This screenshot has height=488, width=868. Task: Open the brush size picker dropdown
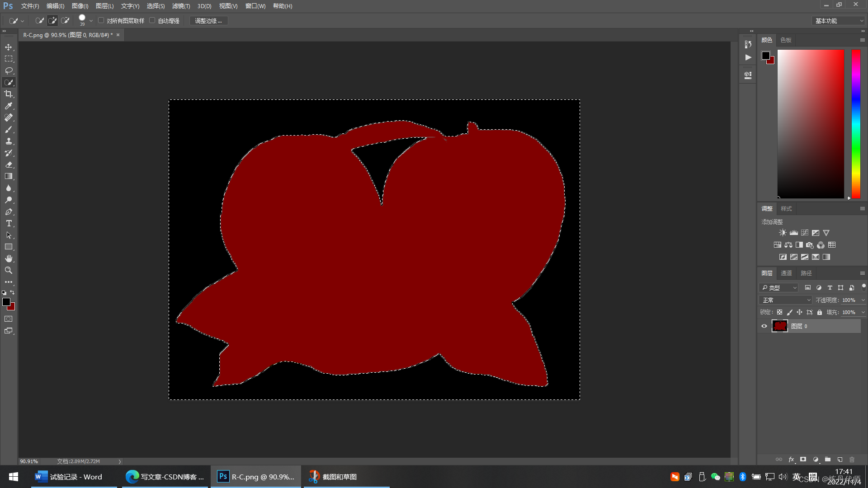(x=91, y=21)
